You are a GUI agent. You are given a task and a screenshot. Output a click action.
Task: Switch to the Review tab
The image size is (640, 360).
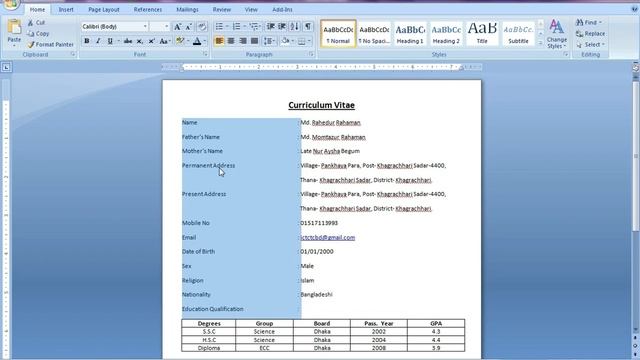click(222, 9)
